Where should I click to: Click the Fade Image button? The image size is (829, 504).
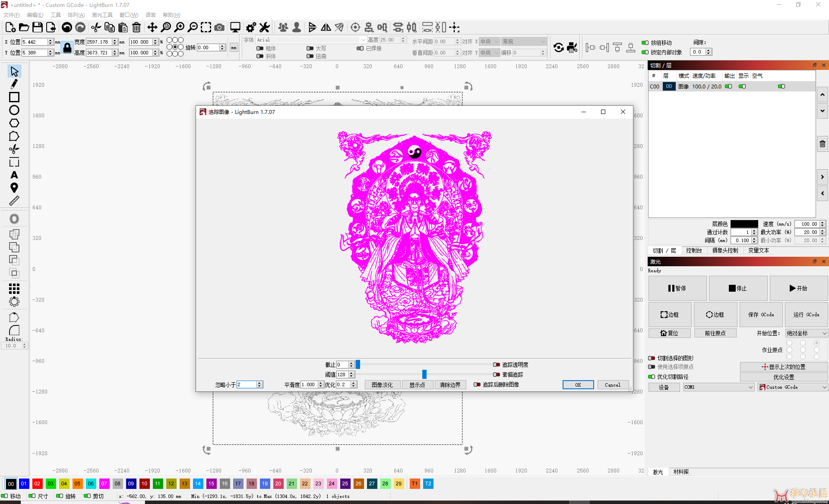pos(382,384)
